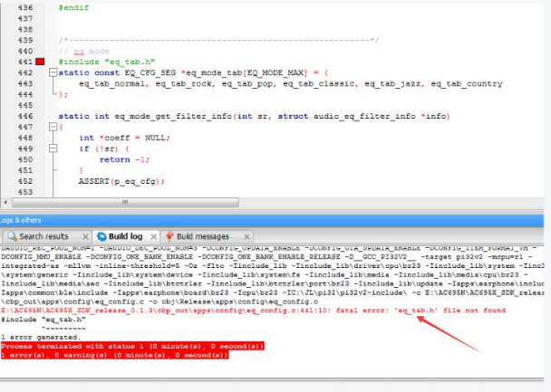Click the horizontal scrollbar thumb of the editor
Image resolution: width=551 pixels, height=392 pixels.
tap(125, 202)
